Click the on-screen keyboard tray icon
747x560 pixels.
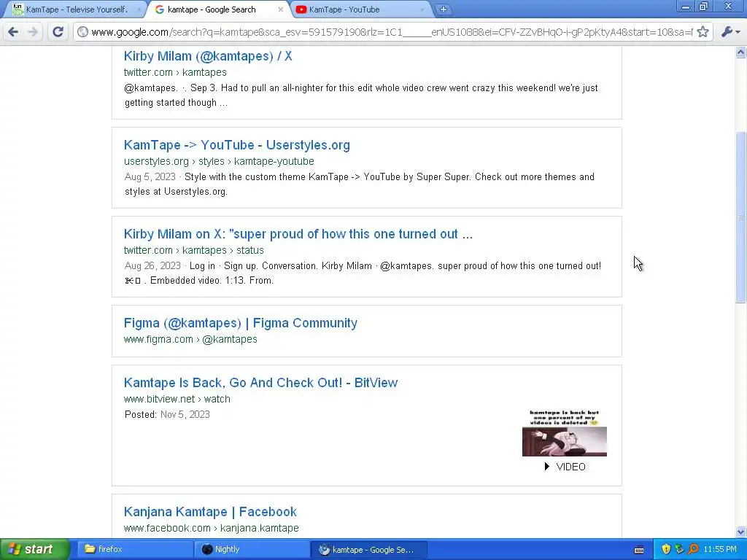point(639,550)
